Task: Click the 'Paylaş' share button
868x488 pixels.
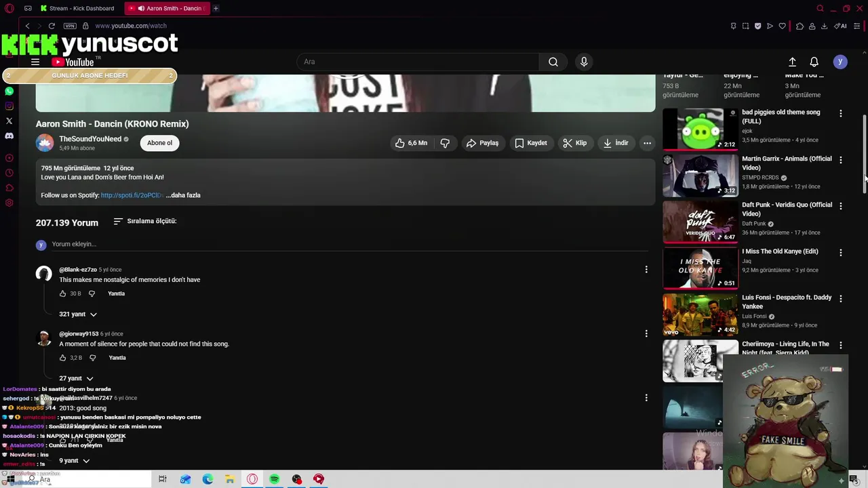Action: pos(482,143)
